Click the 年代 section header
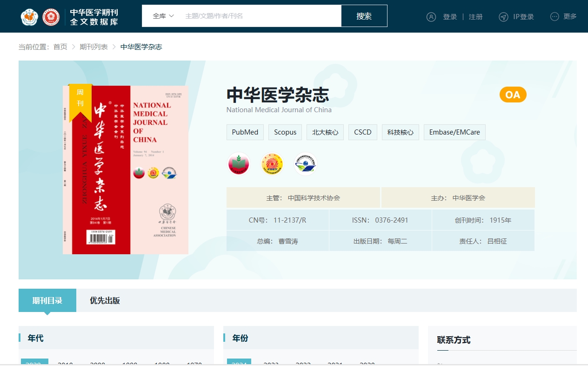 click(116, 338)
